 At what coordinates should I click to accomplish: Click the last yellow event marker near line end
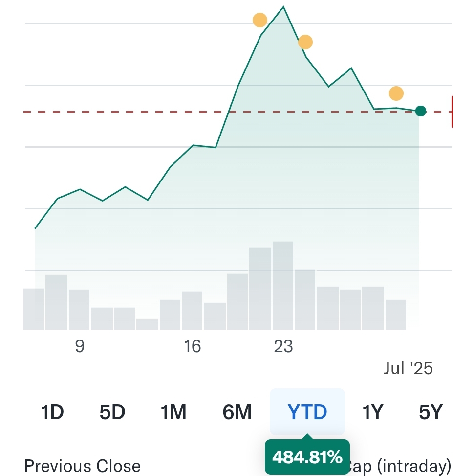click(396, 93)
